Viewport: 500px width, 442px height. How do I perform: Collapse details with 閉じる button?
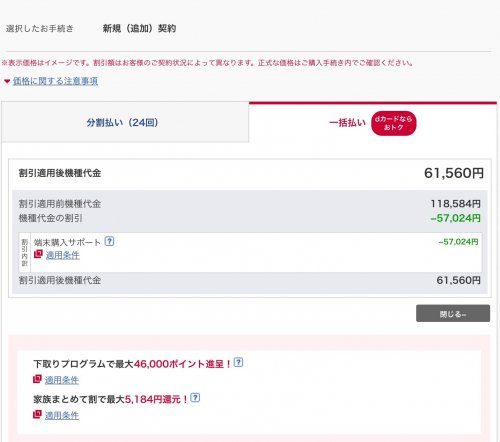[x=453, y=313]
